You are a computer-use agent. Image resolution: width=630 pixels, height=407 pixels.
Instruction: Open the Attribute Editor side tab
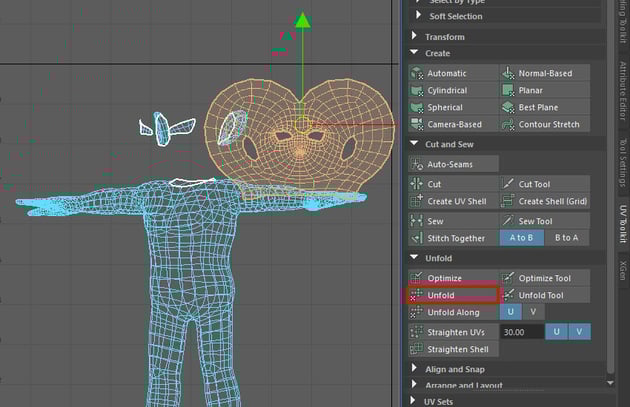point(622,92)
